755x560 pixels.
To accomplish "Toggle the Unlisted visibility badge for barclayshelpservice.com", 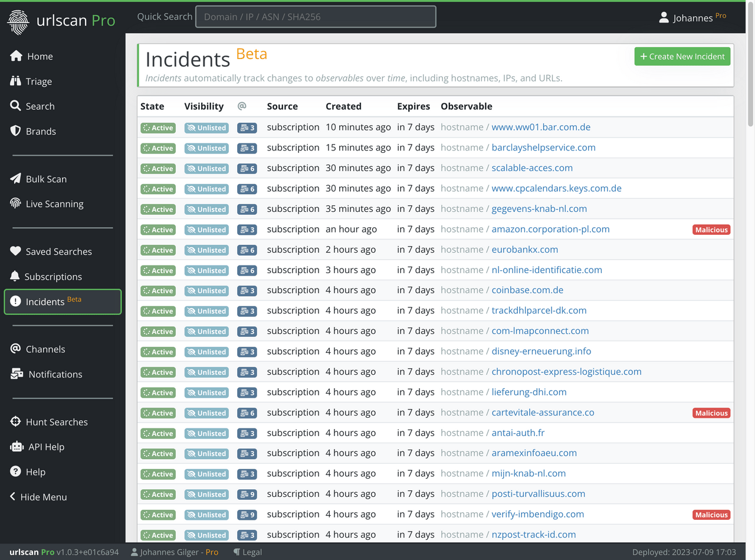I will (206, 148).
